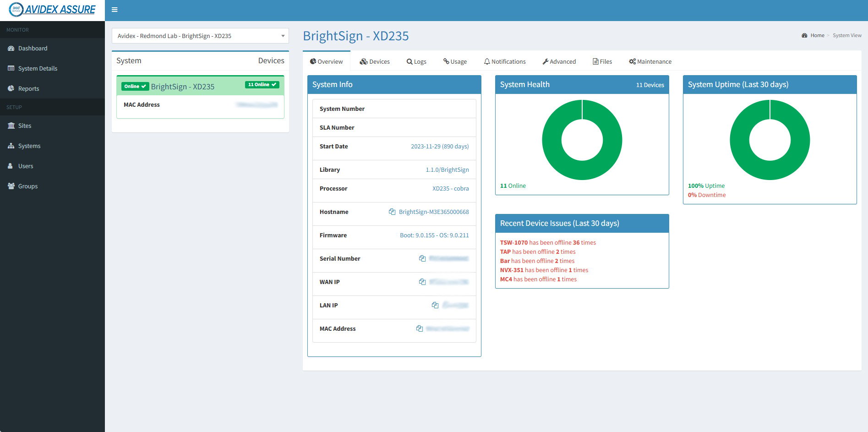Click the System Details list icon

tap(11, 68)
